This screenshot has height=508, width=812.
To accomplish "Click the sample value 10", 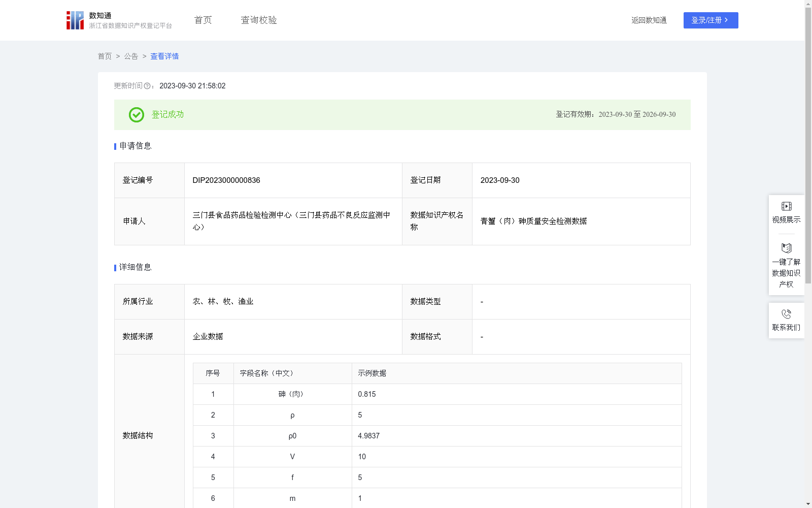I will (362, 457).
